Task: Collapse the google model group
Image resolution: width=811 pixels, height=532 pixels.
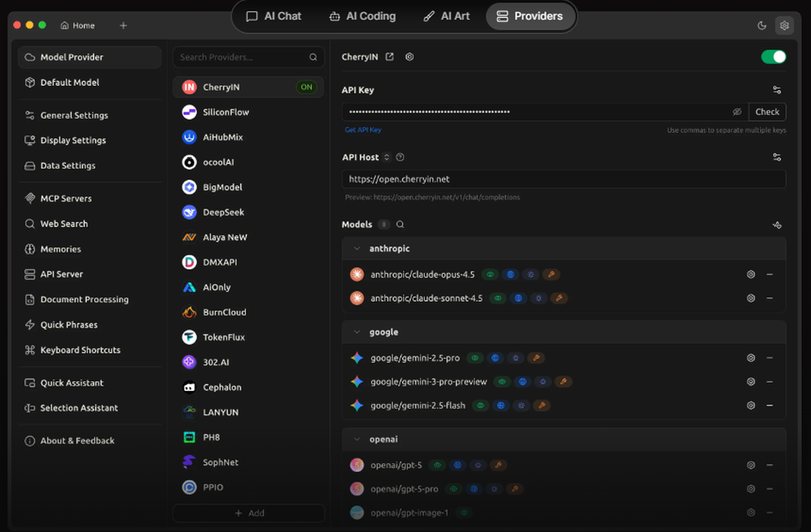Action: [x=357, y=332]
